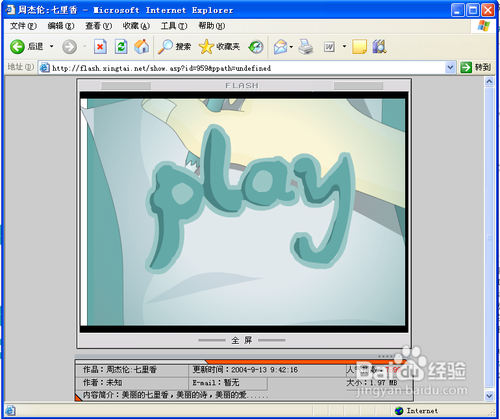The width and height of the screenshot is (500, 419).
Task: Click the address bar URL field
Action: (x=247, y=68)
